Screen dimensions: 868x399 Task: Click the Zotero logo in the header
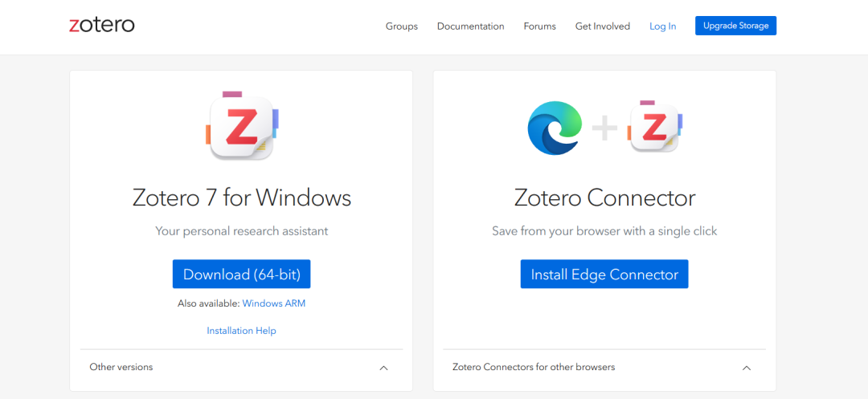tap(102, 25)
